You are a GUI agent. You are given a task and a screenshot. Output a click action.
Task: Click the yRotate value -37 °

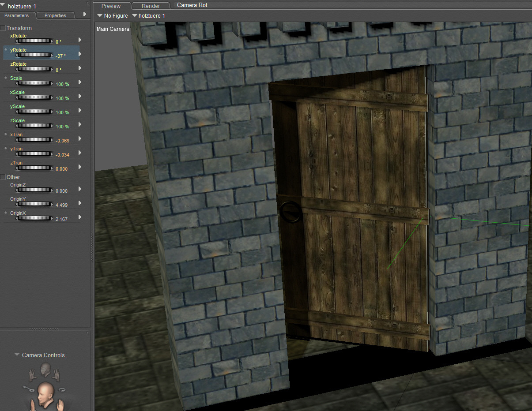tap(61, 56)
